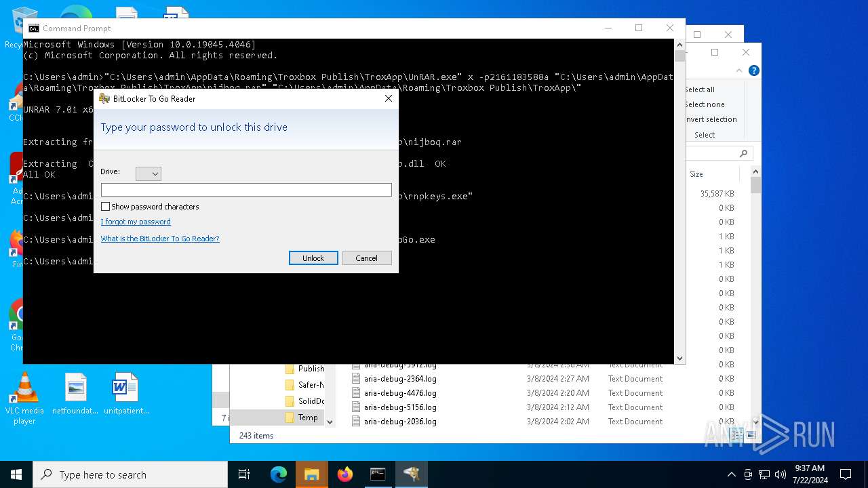Viewport: 868px width, 488px height.
Task: Click the BitLocker password input field
Action: coord(246,190)
